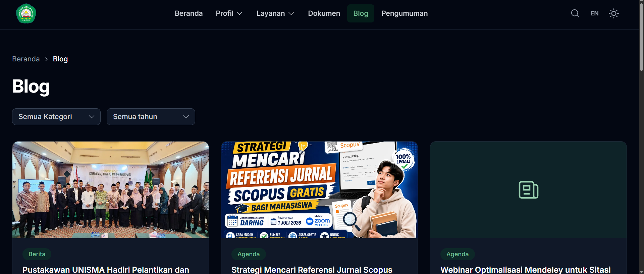Open the Semua tahun filter dropdown
The image size is (644, 274).
coord(151,117)
